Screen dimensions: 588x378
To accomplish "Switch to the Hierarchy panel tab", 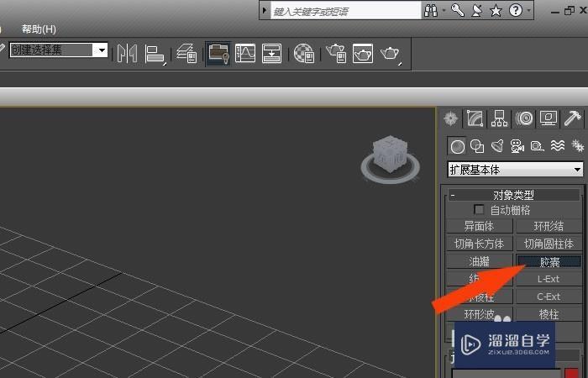I will pyautogui.click(x=500, y=118).
